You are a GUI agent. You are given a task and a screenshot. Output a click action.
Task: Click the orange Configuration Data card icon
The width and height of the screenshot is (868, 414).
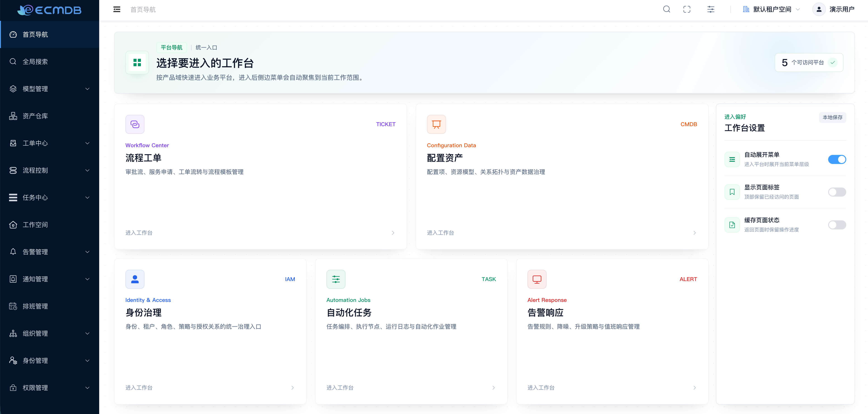[x=436, y=124]
